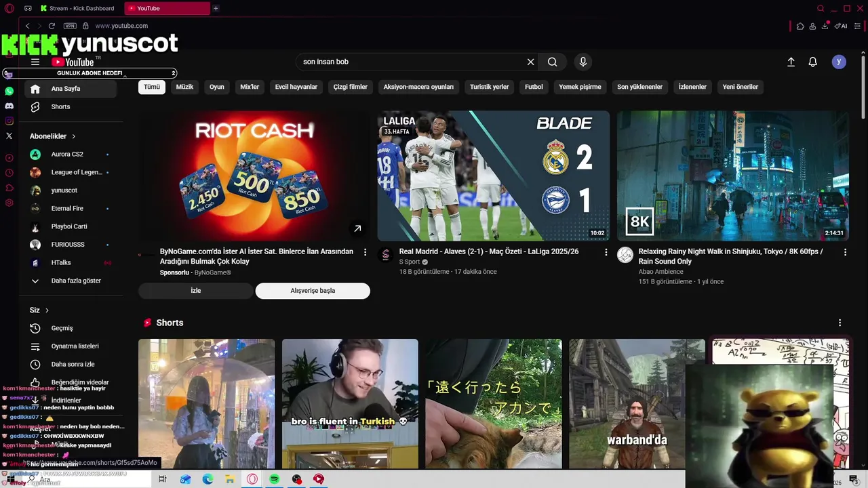Open the tab search magnifier icon
Image resolution: width=868 pixels, height=488 pixels.
pos(821,8)
